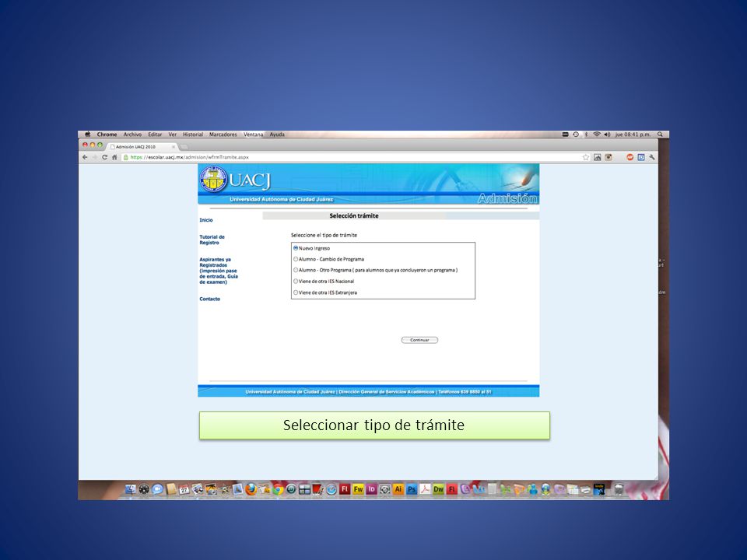The width and height of the screenshot is (747, 560).
Task: Open the Historial menu
Action: tap(193, 135)
